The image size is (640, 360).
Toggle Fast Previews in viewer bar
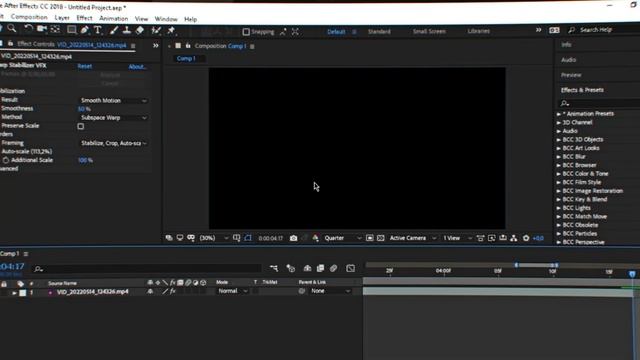[492, 238]
